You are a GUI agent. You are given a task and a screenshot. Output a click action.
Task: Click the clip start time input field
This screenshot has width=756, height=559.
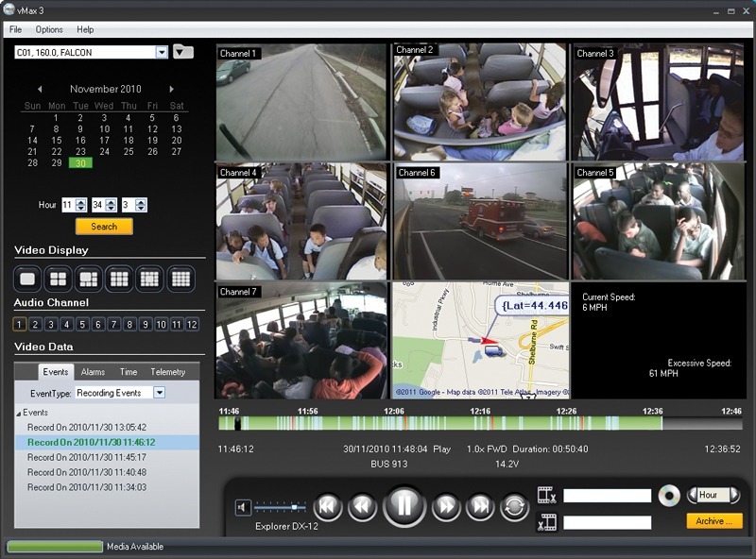tap(607, 496)
